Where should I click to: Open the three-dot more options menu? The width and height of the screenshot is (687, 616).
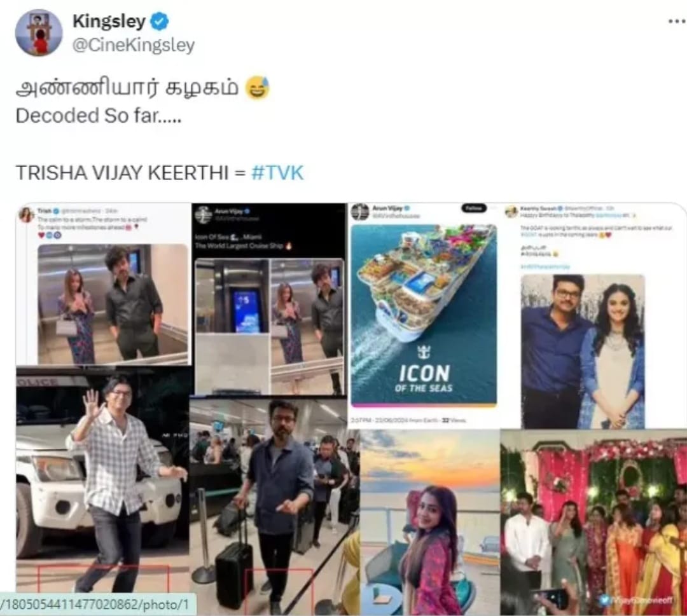(x=677, y=21)
